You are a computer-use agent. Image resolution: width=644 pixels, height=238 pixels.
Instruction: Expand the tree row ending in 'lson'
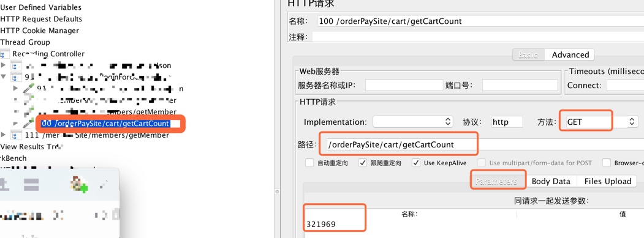(4, 65)
